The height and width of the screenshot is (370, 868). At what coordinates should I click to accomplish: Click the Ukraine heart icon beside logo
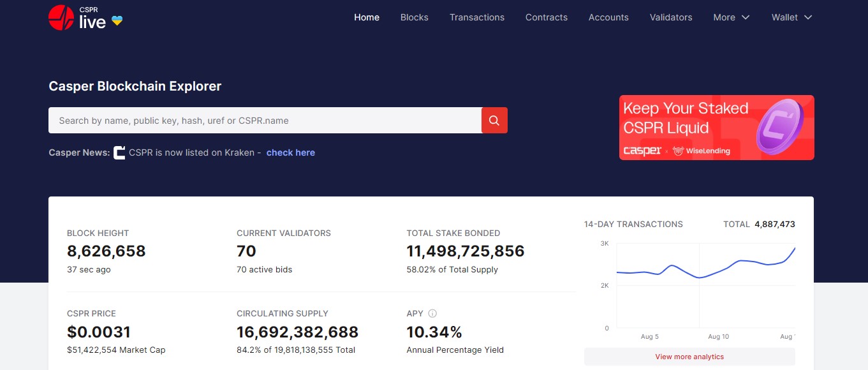tap(117, 20)
